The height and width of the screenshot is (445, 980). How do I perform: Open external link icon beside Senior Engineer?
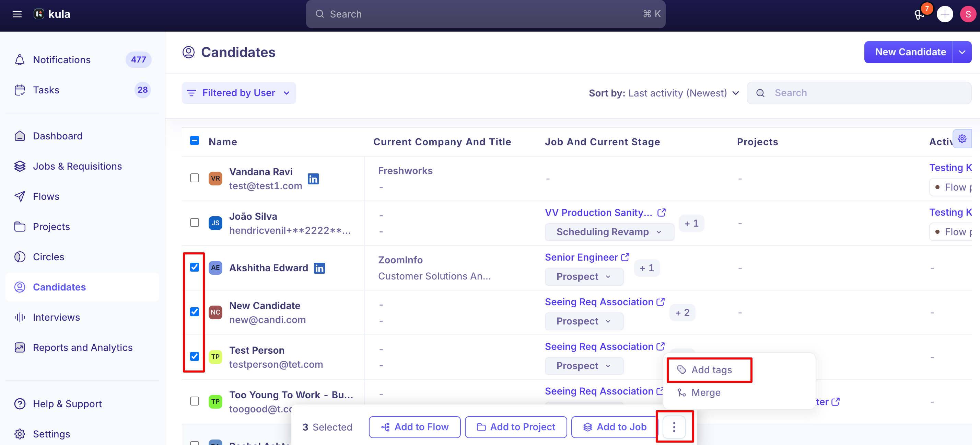pyautogui.click(x=625, y=257)
